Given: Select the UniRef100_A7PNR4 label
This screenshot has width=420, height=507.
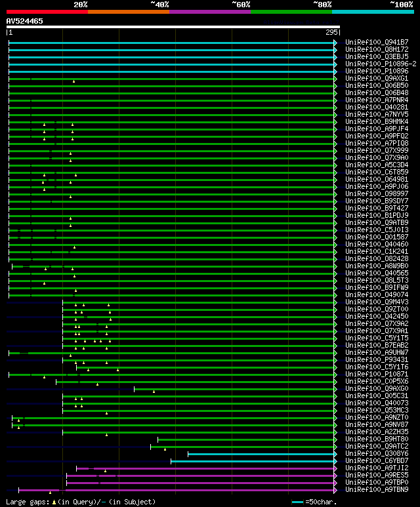Looking at the screenshot, I should tap(377, 100).
